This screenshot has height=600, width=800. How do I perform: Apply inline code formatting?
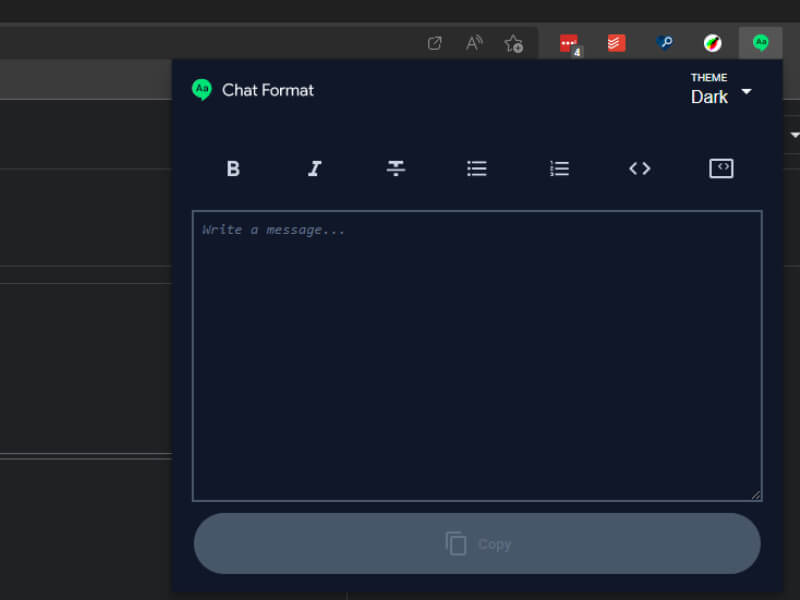(x=639, y=168)
